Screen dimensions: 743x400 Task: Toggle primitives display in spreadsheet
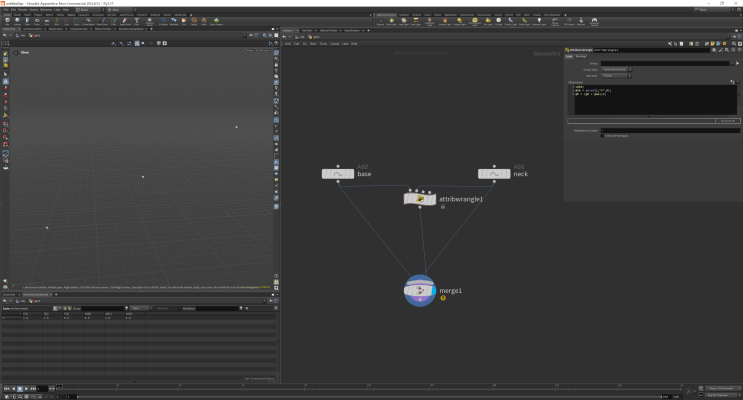[65, 308]
